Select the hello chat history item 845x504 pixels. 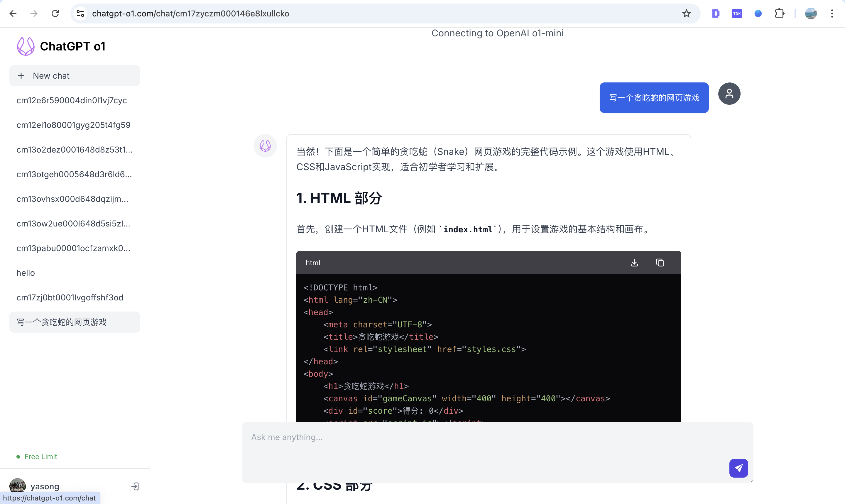[25, 273]
